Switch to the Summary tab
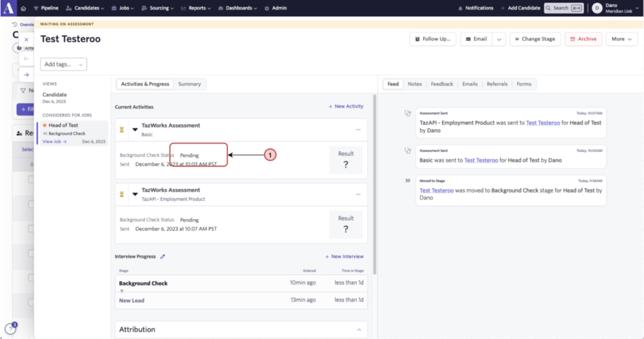Screen dimensions: 644x339 pyautogui.click(x=190, y=84)
